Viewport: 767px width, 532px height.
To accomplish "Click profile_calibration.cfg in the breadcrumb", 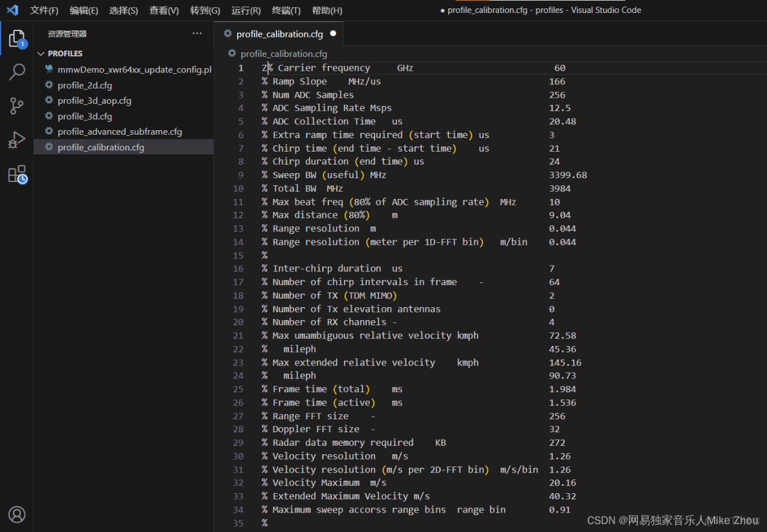I will [284, 54].
